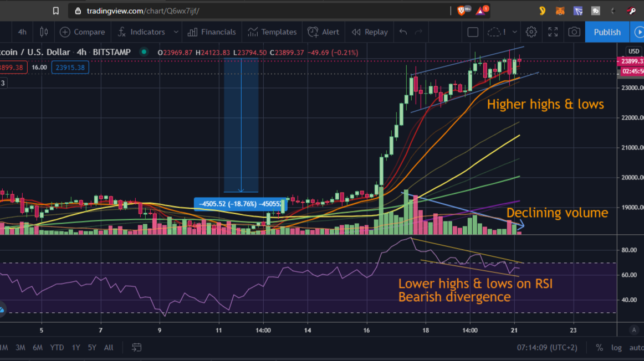
Task: Enter fullscreen mode
Action: (553, 32)
